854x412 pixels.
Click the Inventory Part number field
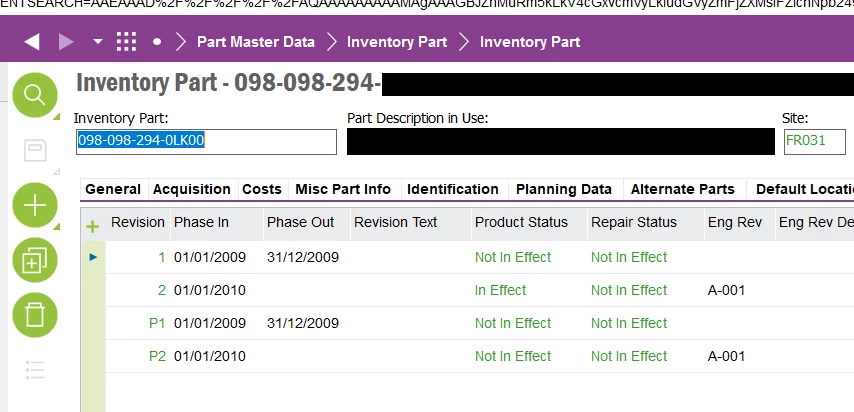(x=206, y=141)
